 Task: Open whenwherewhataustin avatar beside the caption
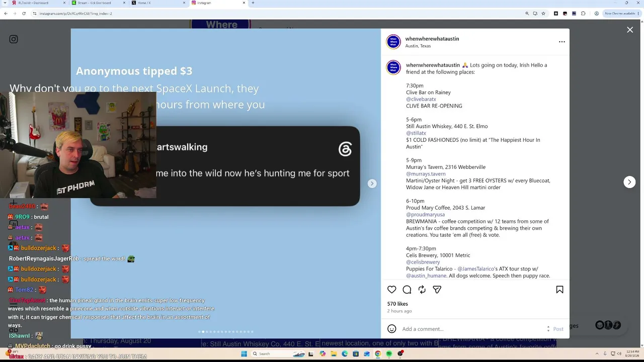coord(393,67)
